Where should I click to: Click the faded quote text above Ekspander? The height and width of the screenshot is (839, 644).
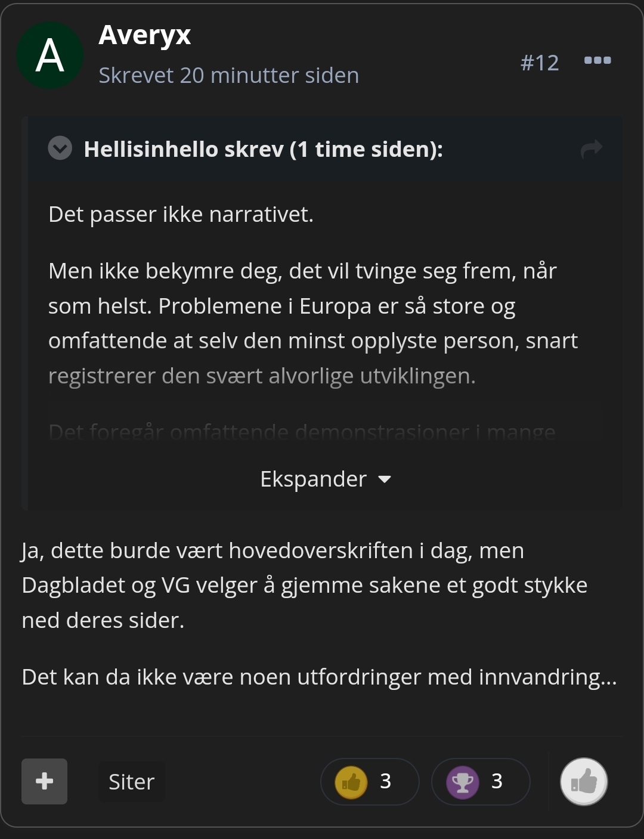(302, 432)
